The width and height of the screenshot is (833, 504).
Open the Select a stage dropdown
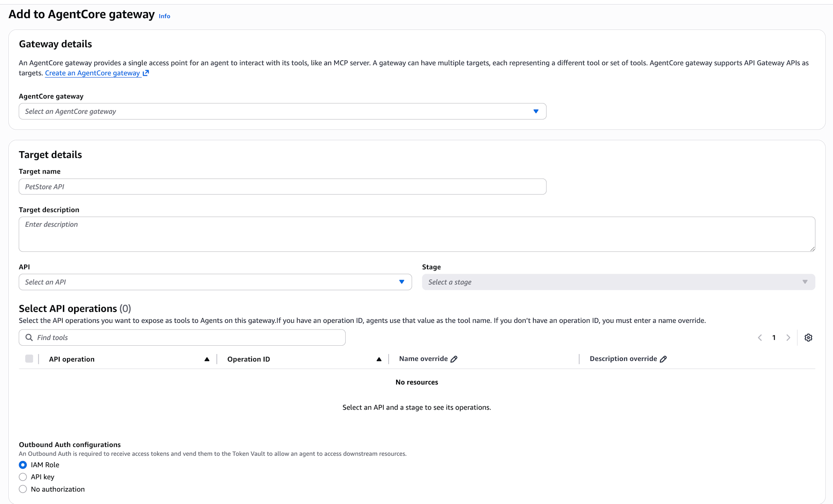(618, 282)
